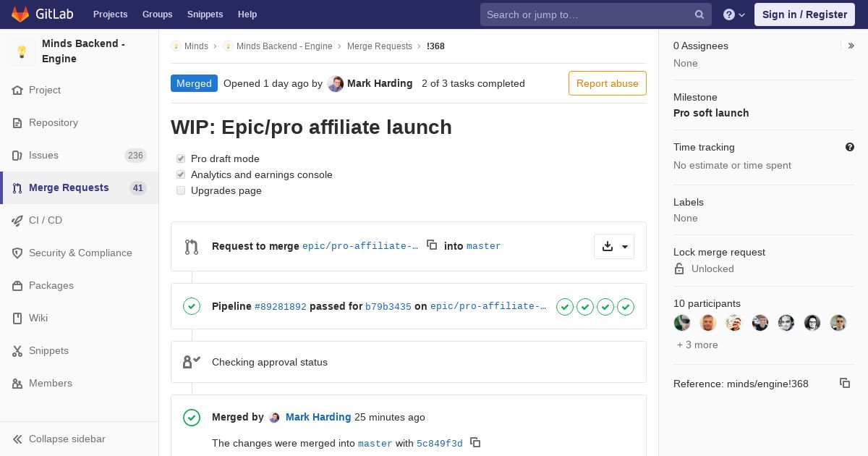Open Members in sidebar

coord(79,383)
